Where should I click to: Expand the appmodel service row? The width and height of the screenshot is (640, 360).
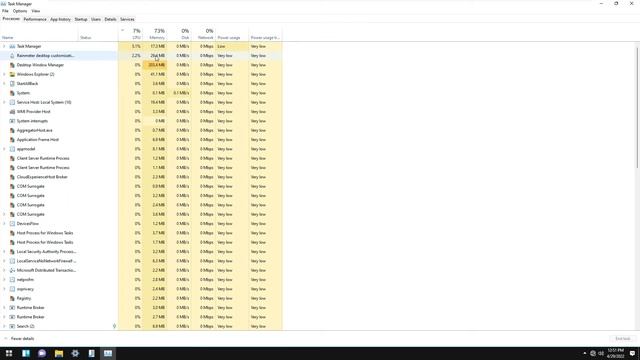click(4, 149)
